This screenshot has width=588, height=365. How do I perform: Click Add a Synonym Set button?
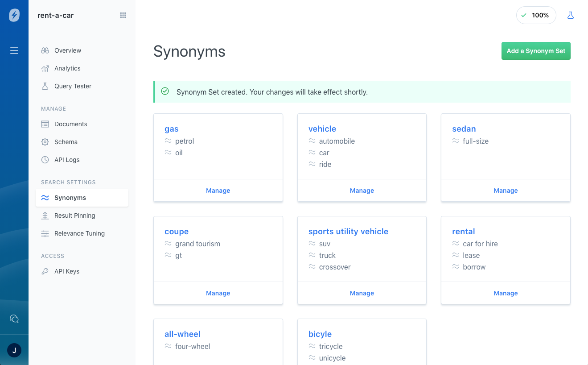click(536, 51)
